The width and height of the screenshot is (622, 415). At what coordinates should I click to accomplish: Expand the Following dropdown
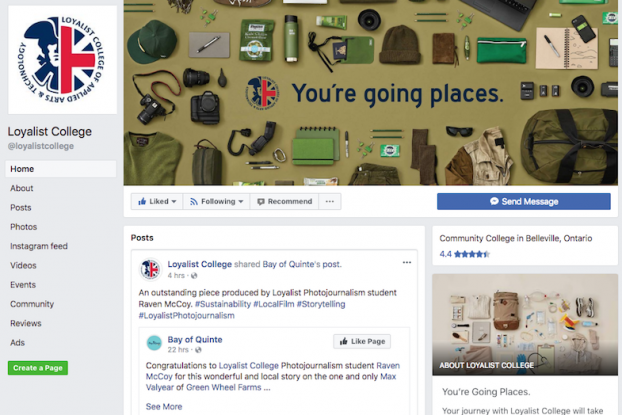216,202
